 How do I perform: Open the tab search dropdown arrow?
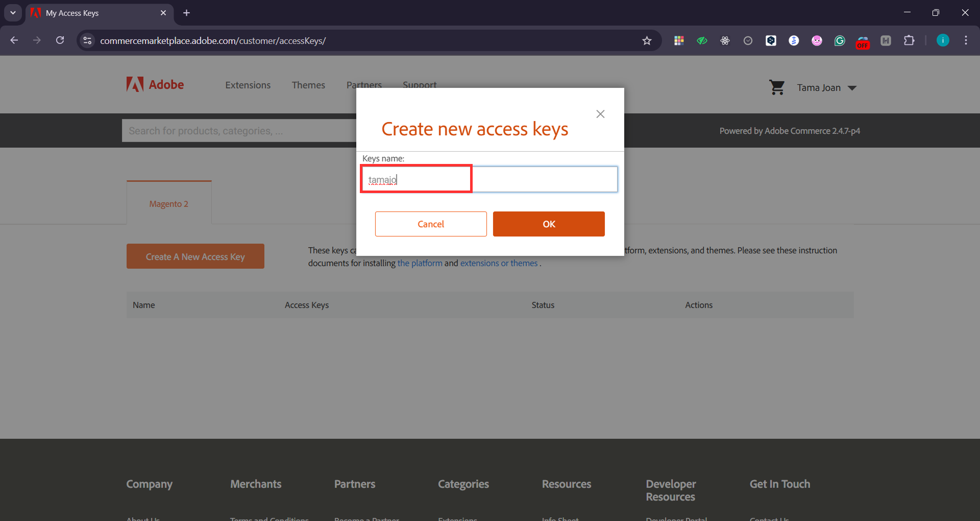(13, 13)
